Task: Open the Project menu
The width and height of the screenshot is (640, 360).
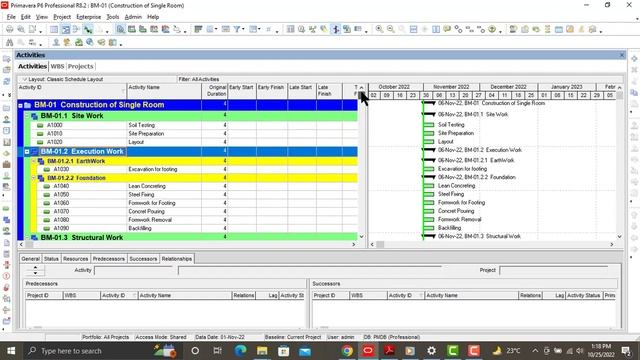Action: pos(62,17)
